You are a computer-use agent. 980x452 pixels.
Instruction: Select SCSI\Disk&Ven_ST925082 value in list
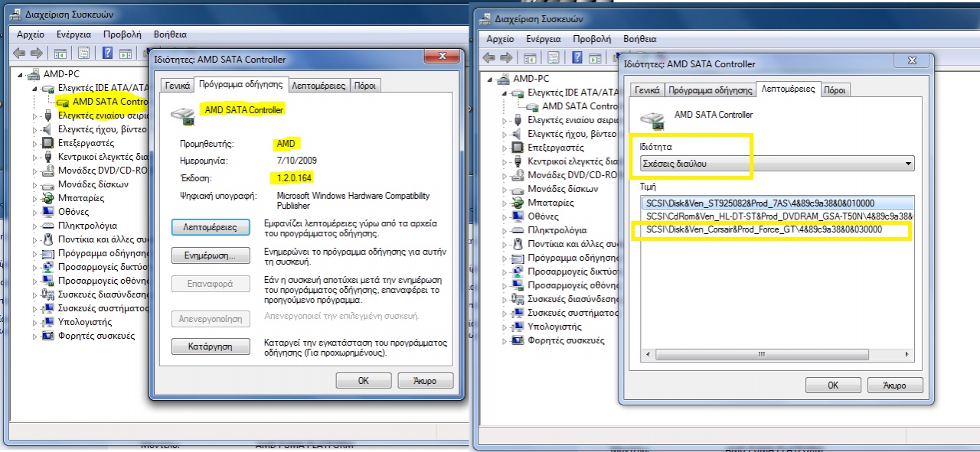tap(777, 203)
